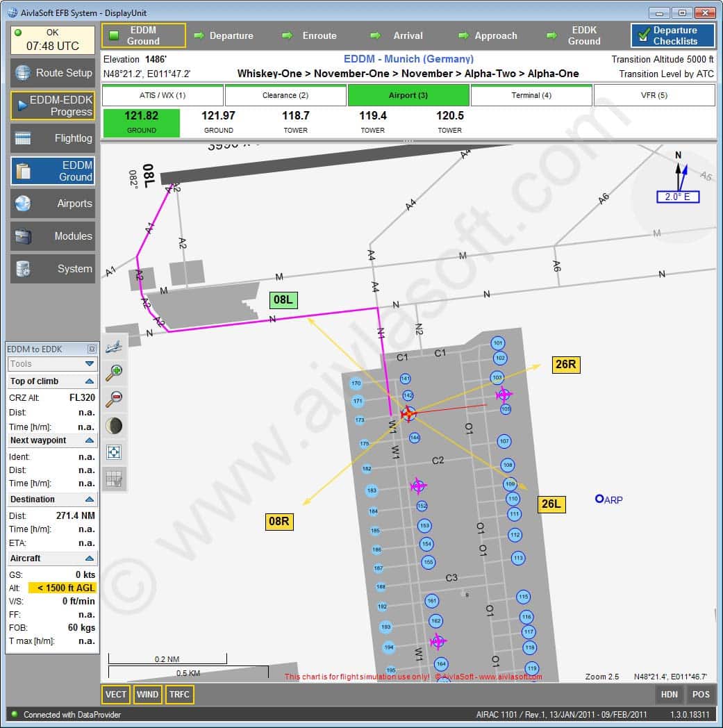Toggle the VECT overlay button
The width and height of the screenshot is (723, 728).
(116, 694)
